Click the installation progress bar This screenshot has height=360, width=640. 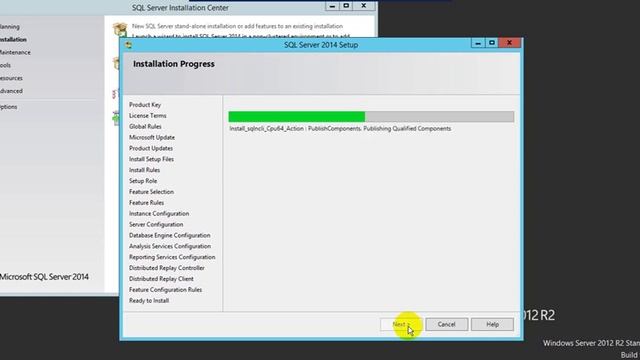(x=371, y=117)
